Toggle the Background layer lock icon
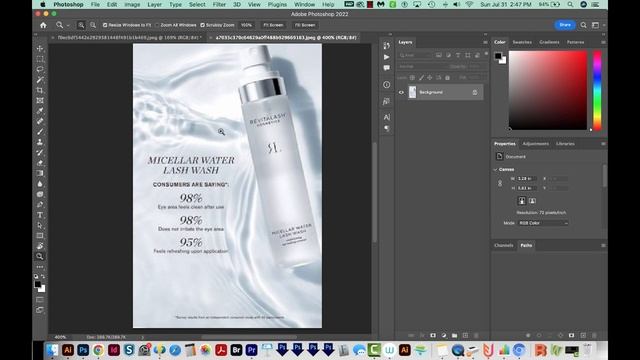The height and width of the screenshot is (360, 640). pyautogui.click(x=475, y=92)
